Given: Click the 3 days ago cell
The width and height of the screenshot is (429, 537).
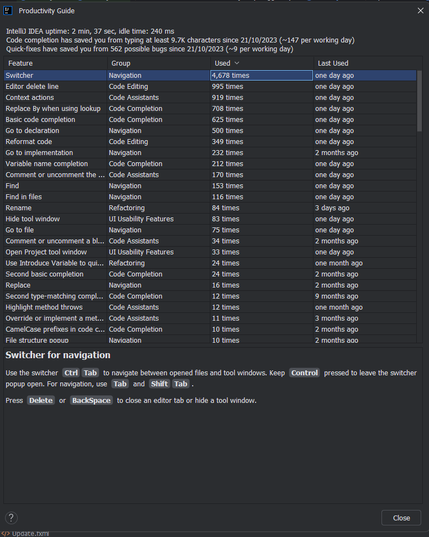Looking at the screenshot, I should click(365, 208).
